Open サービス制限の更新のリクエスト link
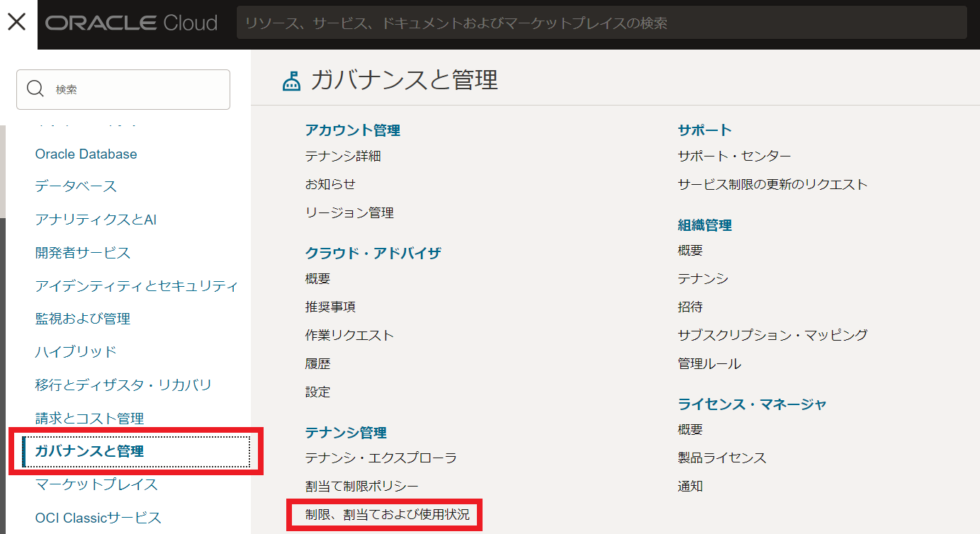 (772, 184)
